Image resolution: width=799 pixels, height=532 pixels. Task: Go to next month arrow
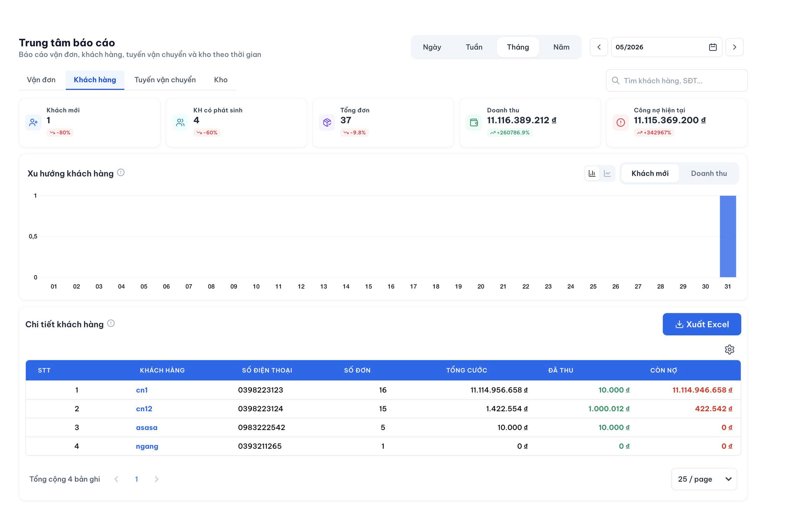click(734, 47)
